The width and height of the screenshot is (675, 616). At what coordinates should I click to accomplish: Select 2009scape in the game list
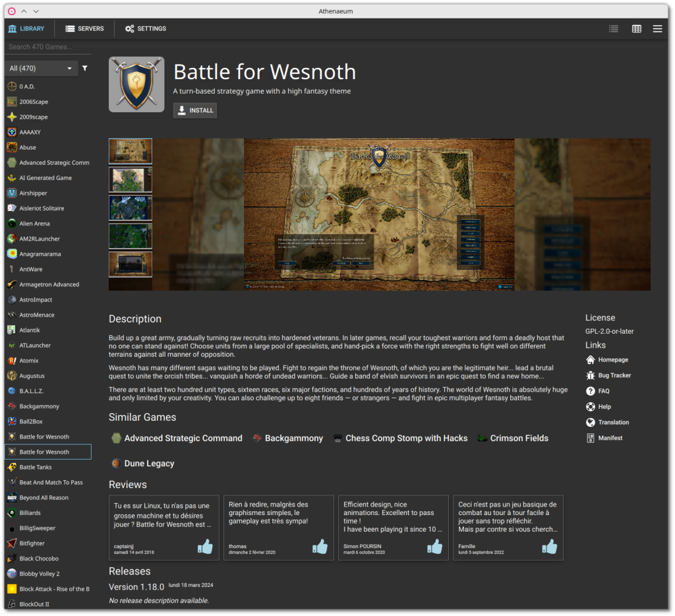coord(47,117)
